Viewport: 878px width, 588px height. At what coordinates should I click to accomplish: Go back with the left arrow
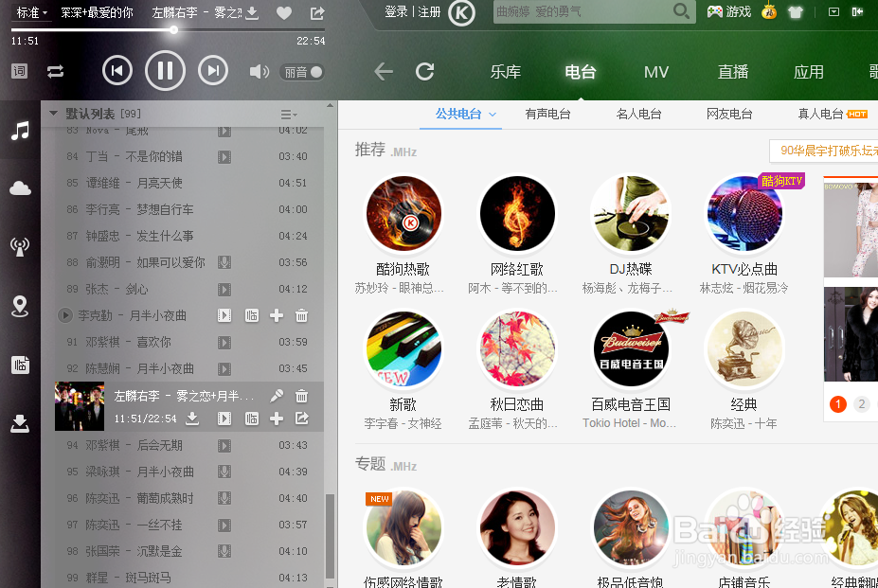(384, 72)
